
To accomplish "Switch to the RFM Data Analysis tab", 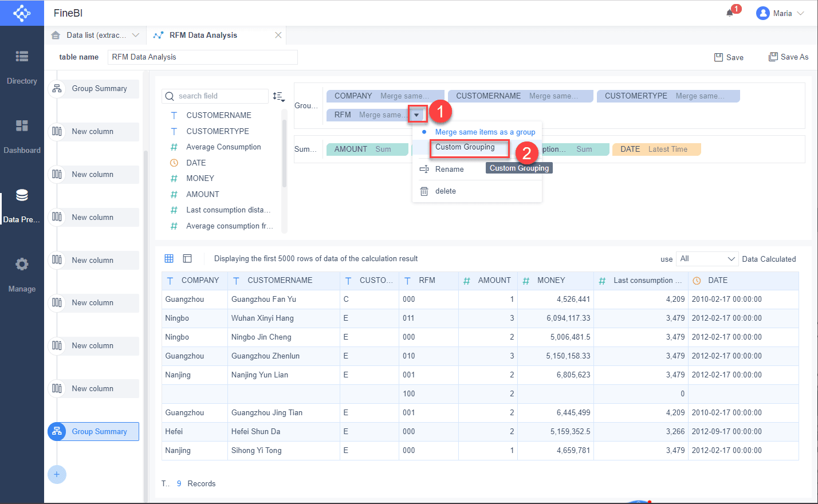I will pyautogui.click(x=217, y=35).
